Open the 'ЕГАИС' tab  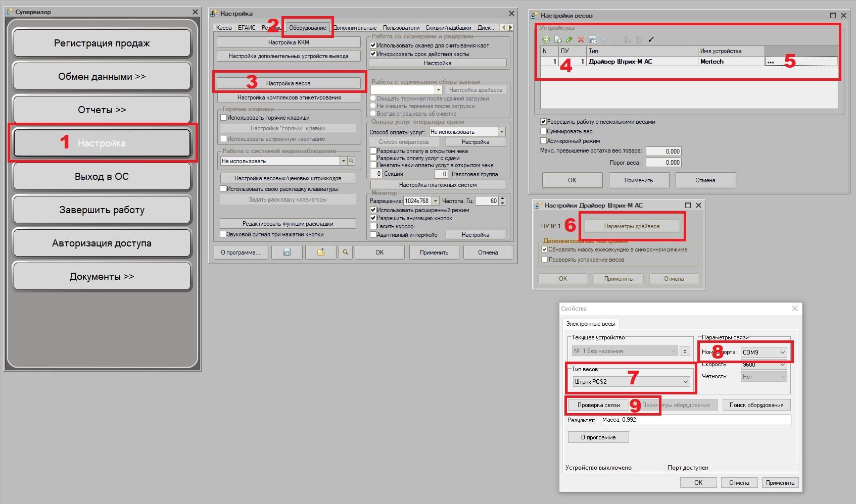[x=247, y=28]
